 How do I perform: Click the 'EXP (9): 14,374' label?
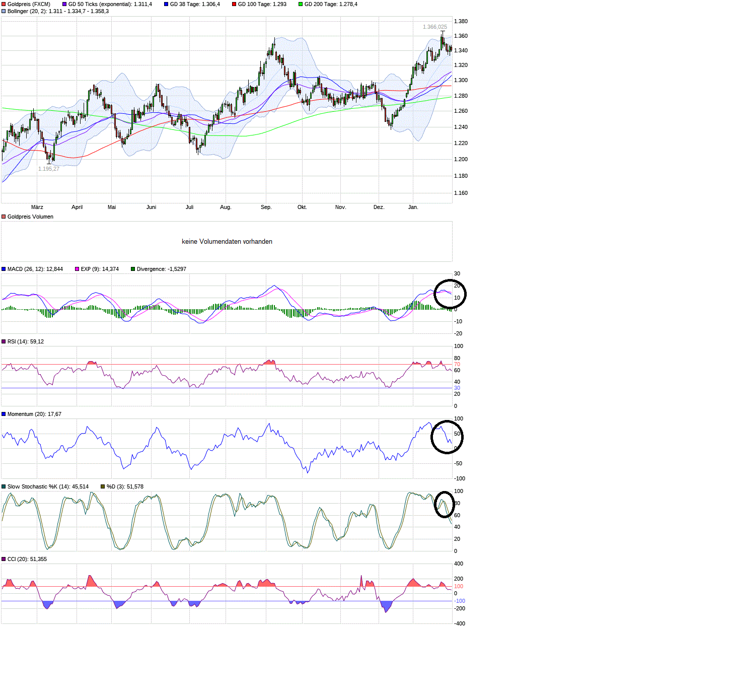100,269
